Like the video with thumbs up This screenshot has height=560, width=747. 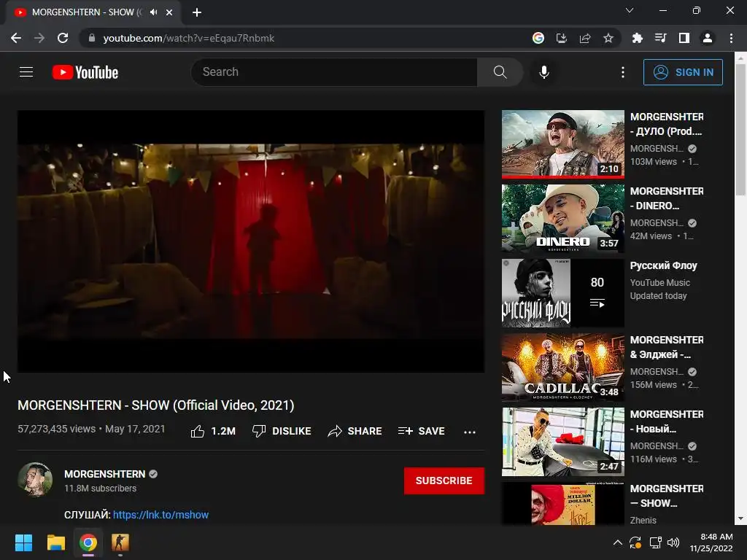tap(213, 431)
